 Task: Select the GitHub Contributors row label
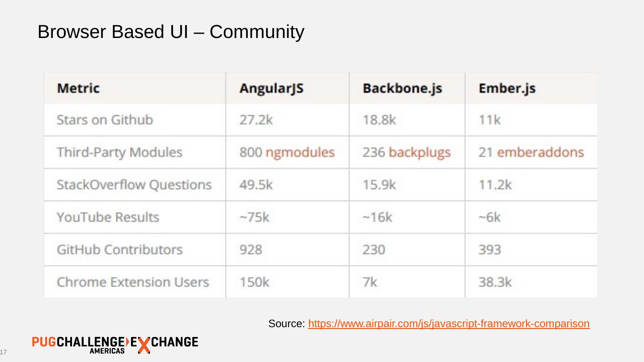[119, 249]
